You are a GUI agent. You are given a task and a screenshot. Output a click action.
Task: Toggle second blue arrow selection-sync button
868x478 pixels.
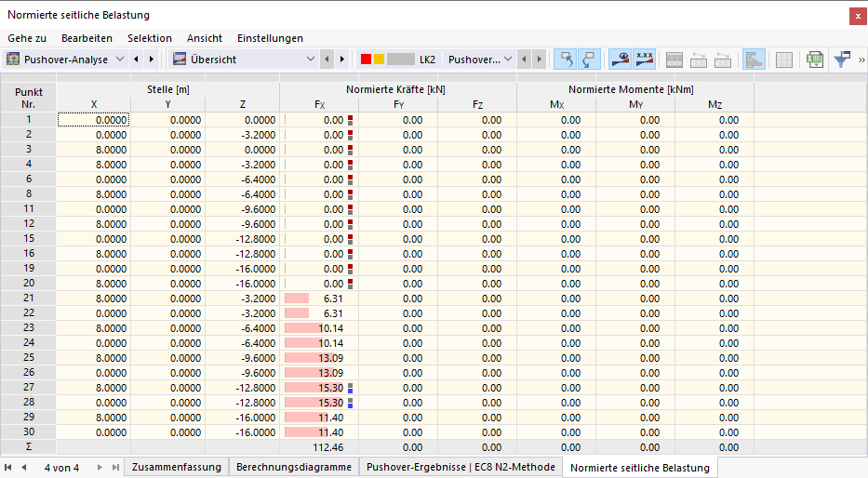tap(590, 60)
